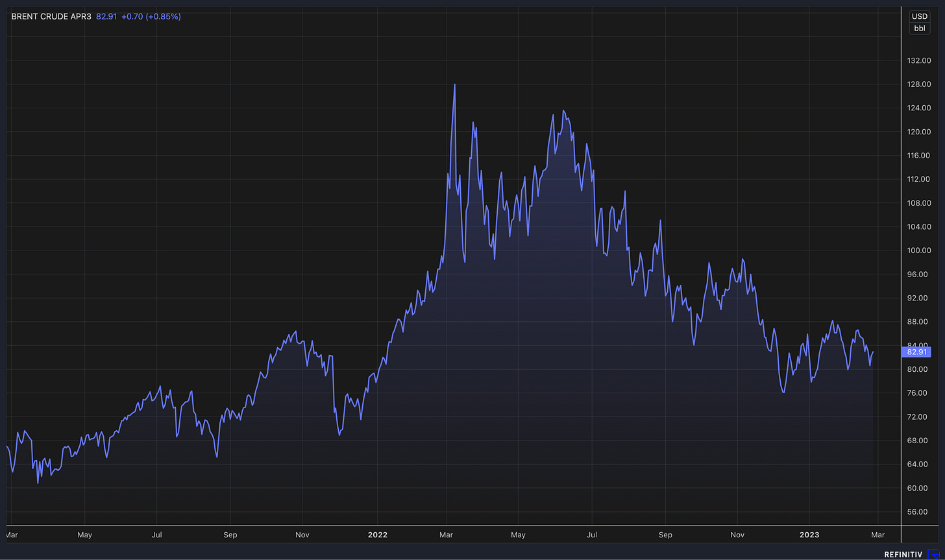
Task: Click the 116.00 price axis label
Action: pyautogui.click(x=919, y=156)
